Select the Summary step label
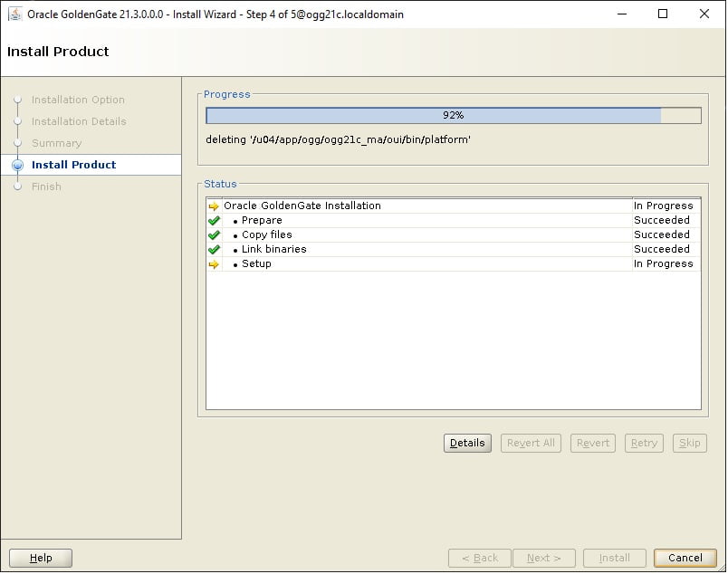728x574 pixels. pos(57,143)
